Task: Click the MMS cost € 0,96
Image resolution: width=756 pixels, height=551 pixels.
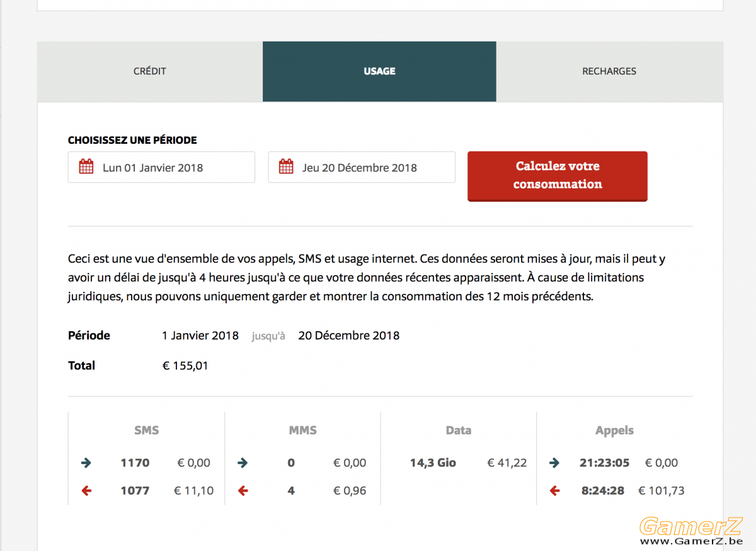Action: click(350, 490)
